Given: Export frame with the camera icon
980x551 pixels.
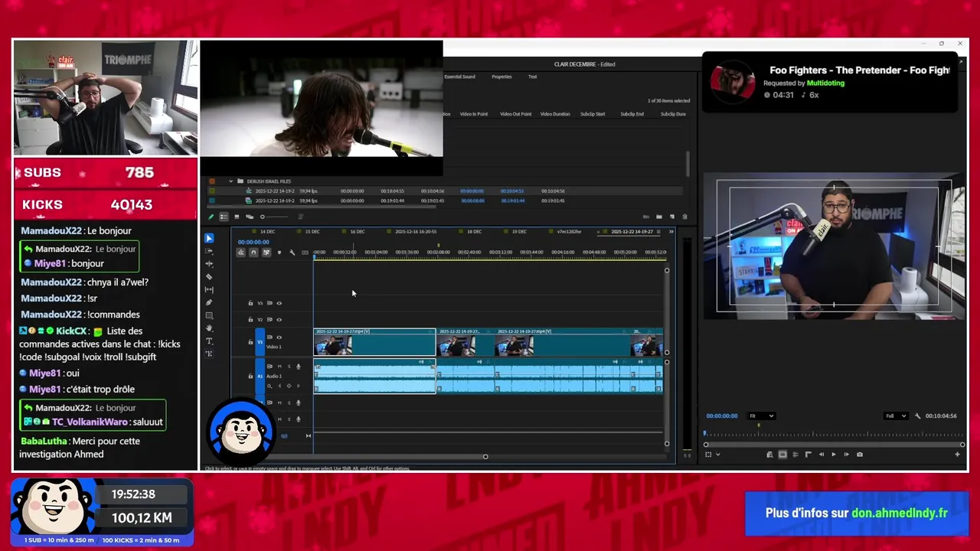Looking at the screenshot, I should [860, 455].
